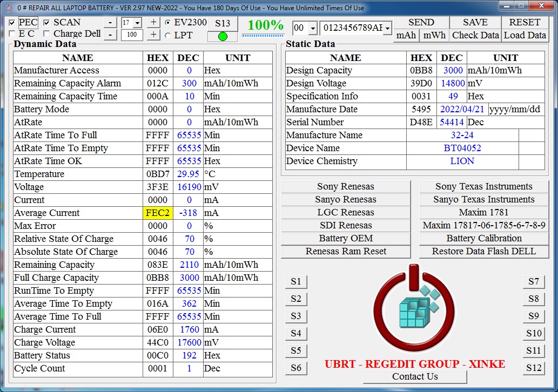Click the Load Data button
The image size is (558, 392).
coord(525,35)
